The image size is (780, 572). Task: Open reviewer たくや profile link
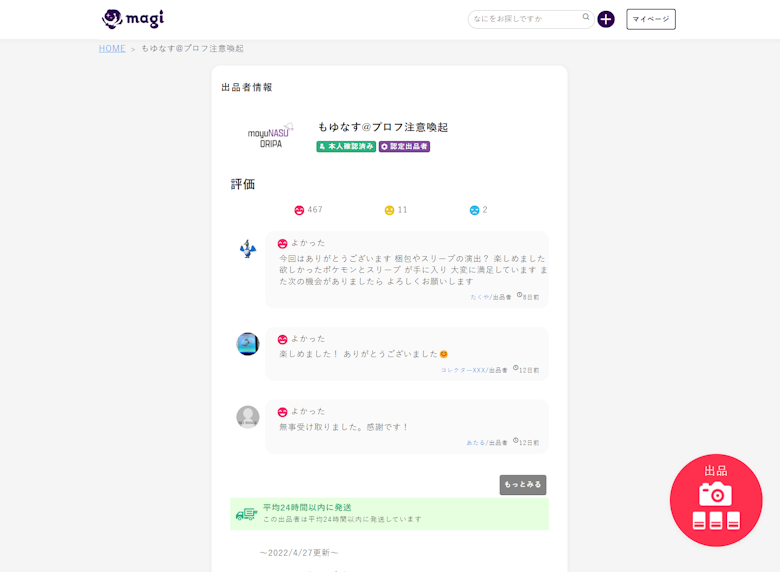pyautogui.click(x=479, y=297)
